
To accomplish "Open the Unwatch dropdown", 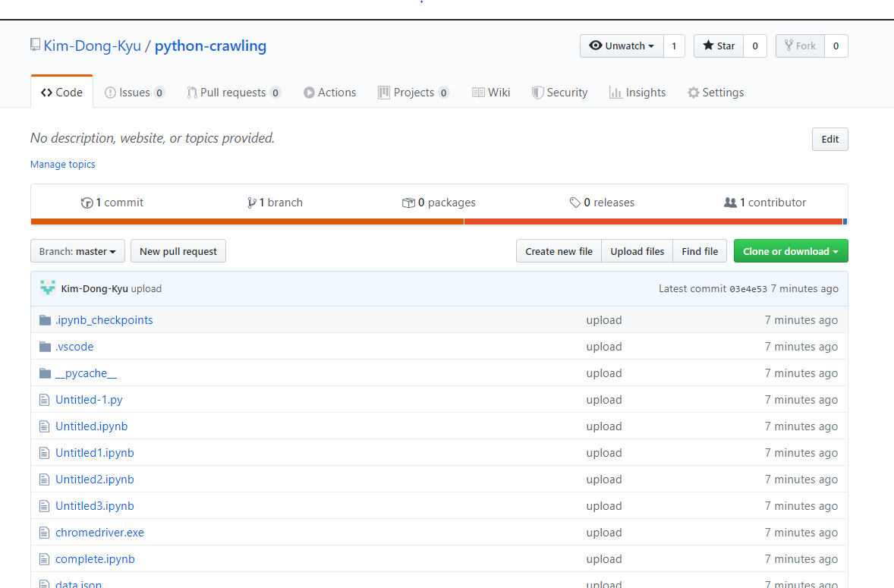I will (x=622, y=46).
